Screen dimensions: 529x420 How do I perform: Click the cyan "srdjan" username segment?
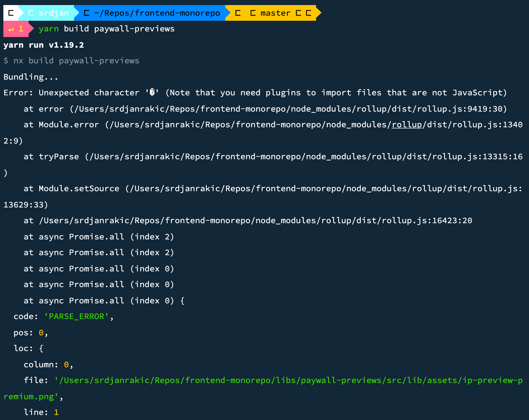click(54, 13)
